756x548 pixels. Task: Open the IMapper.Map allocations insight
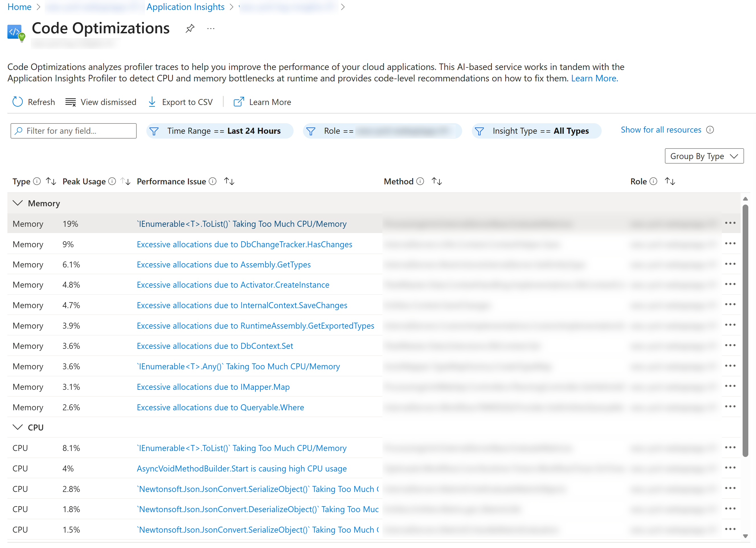[213, 387]
